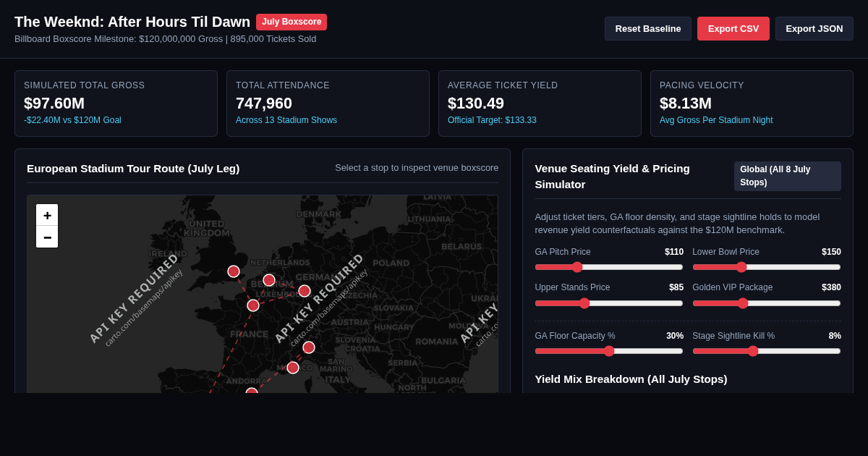The width and height of the screenshot is (868, 456).
Task: Click the Billboard Boxscore Milestone subtitle
Action: click(166, 39)
